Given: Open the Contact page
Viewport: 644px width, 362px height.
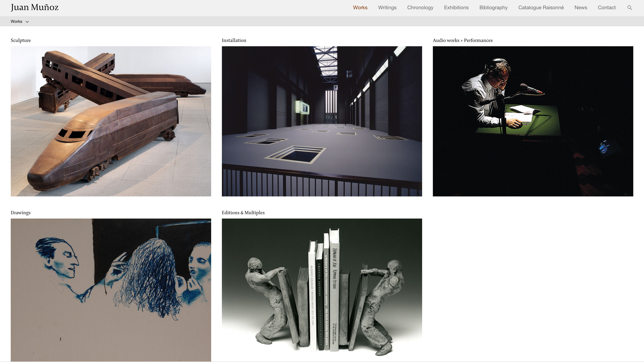Looking at the screenshot, I should tap(606, 8).
